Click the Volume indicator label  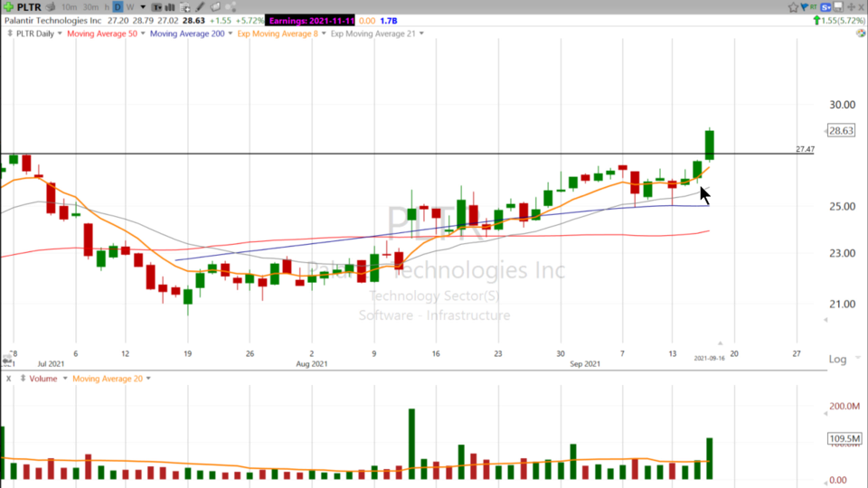[43, 379]
